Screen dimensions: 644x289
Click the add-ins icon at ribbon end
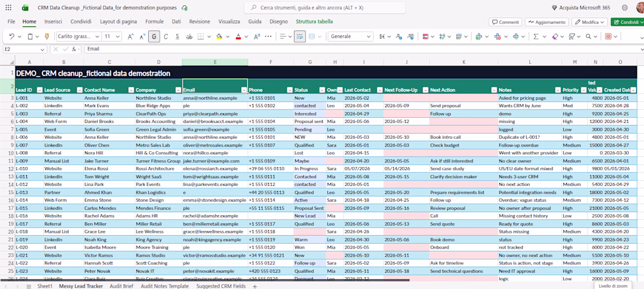point(609,36)
